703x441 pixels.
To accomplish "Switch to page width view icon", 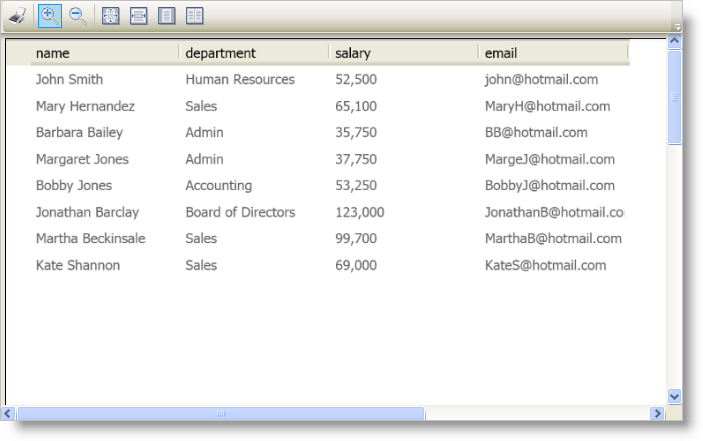I will pyautogui.click(x=139, y=16).
